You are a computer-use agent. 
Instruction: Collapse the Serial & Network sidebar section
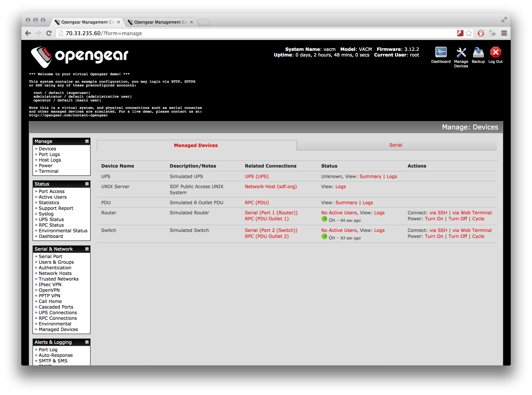coord(87,249)
